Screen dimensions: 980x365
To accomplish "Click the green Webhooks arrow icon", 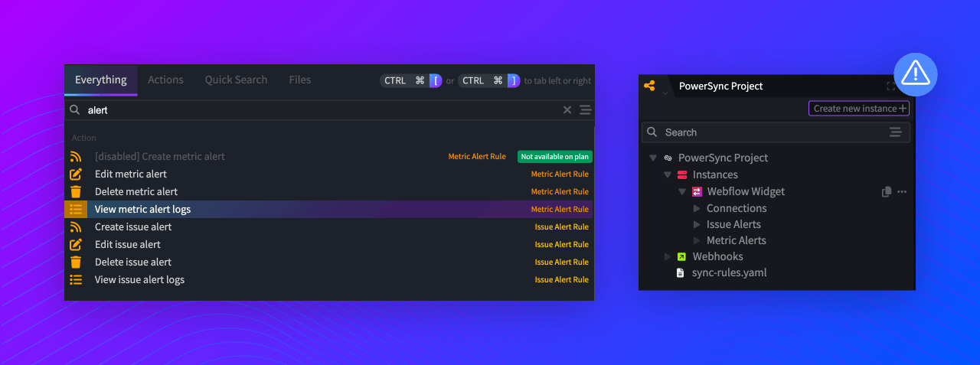I will click(x=681, y=256).
